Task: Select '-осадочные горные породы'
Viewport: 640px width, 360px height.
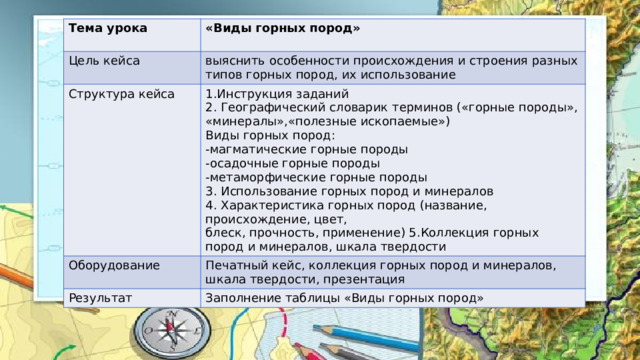Action: click(x=293, y=164)
